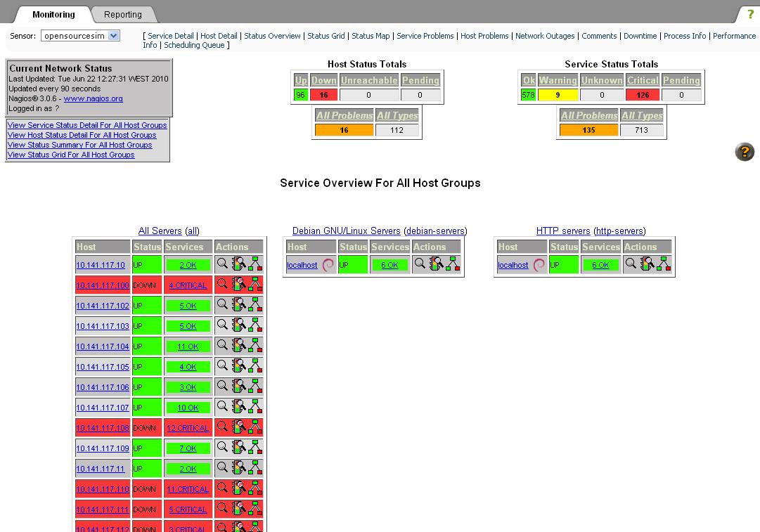Click the red 126 Critical services count
The image size is (760, 532).
(642, 95)
